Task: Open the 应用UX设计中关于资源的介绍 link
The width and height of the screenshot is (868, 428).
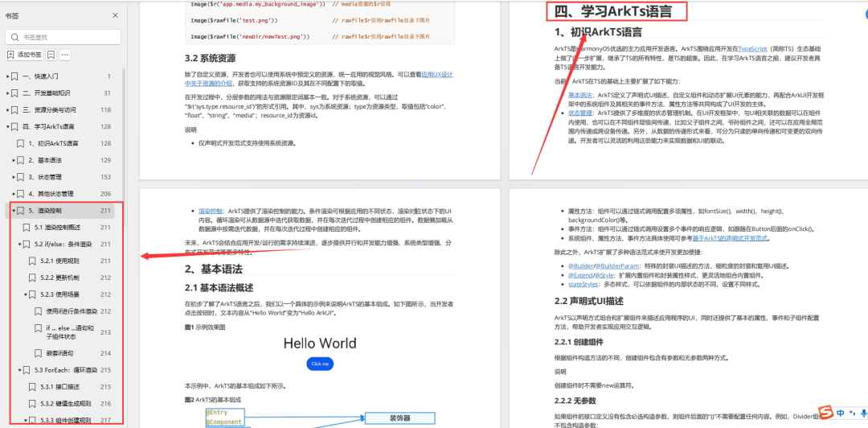Action: click(319, 79)
